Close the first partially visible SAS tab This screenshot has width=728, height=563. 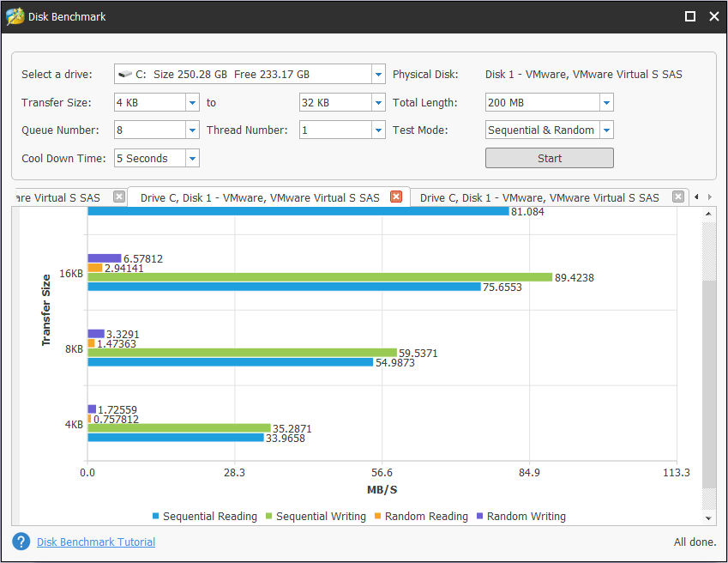tap(119, 197)
